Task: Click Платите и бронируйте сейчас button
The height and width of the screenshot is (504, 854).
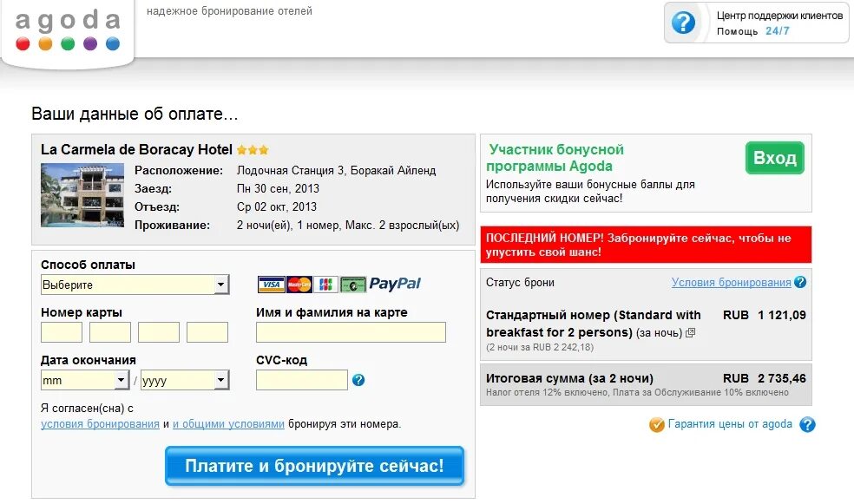Action: coord(314,466)
